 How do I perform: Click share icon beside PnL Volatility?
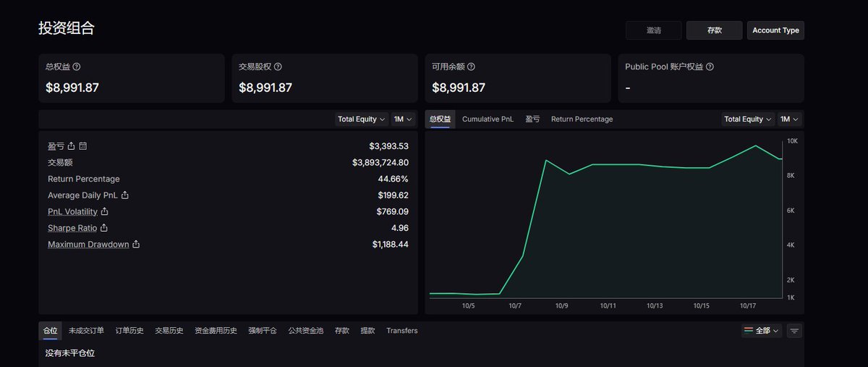[104, 212]
